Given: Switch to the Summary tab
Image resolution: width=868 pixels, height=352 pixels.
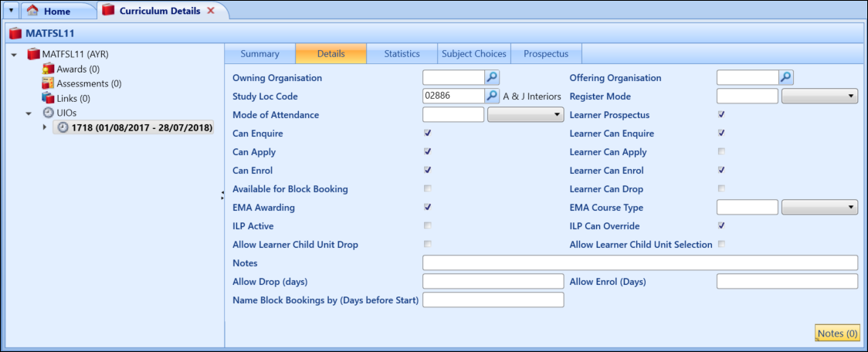Looking at the screenshot, I should tap(259, 54).
